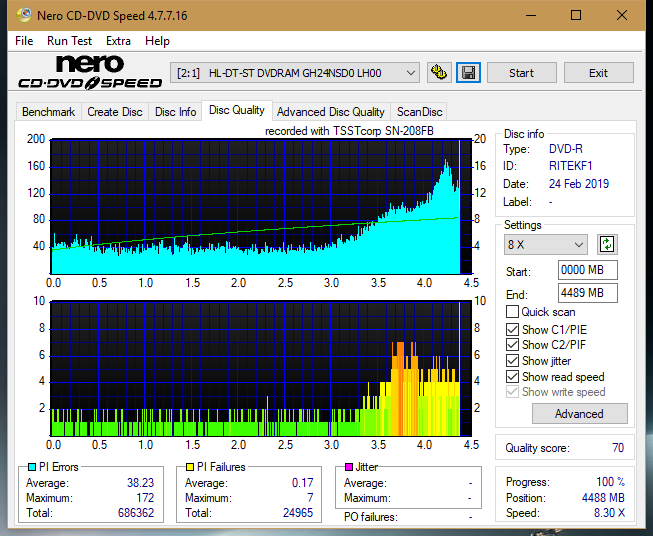This screenshot has height=536, width=653.
Task: Close the Nero CD-DVD Speed window
Action: (622, 15)
